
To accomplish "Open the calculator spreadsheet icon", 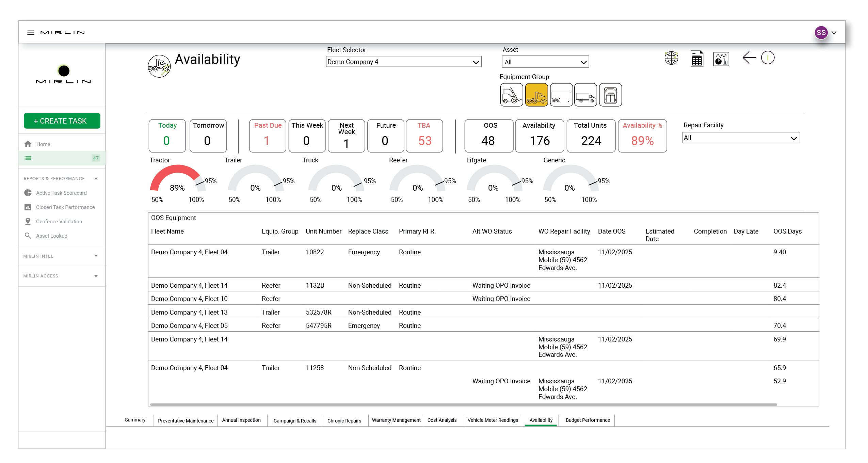I will [x=696, y=59].
